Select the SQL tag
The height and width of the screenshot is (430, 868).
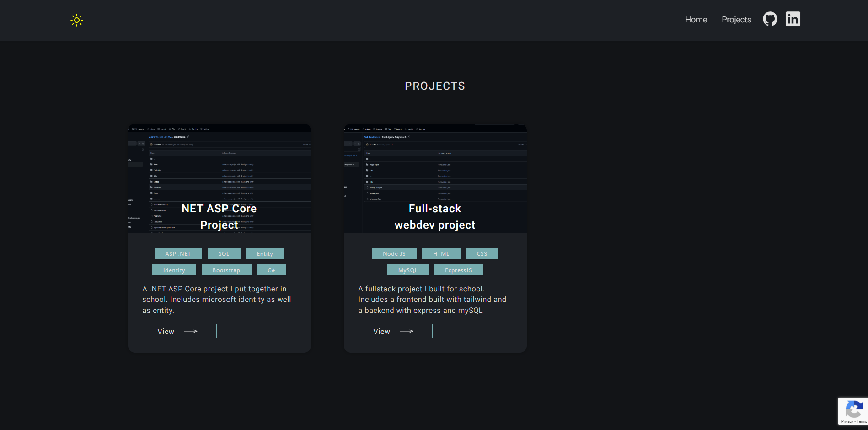(224, 253)
